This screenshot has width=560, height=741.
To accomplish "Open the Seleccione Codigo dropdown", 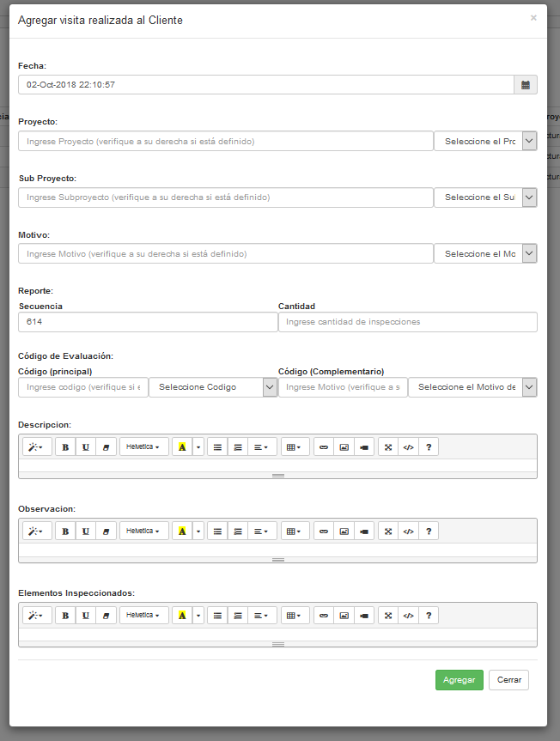I will tap(213, 387).
